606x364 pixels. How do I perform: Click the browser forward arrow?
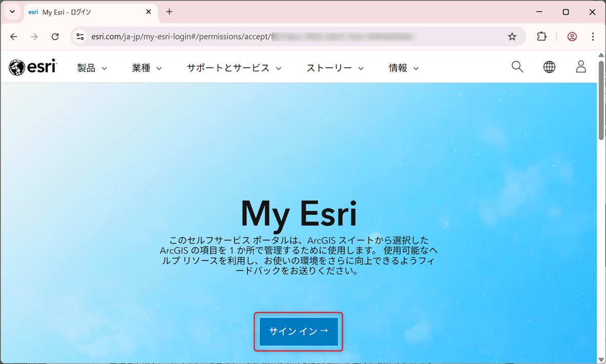coord(34,37)
